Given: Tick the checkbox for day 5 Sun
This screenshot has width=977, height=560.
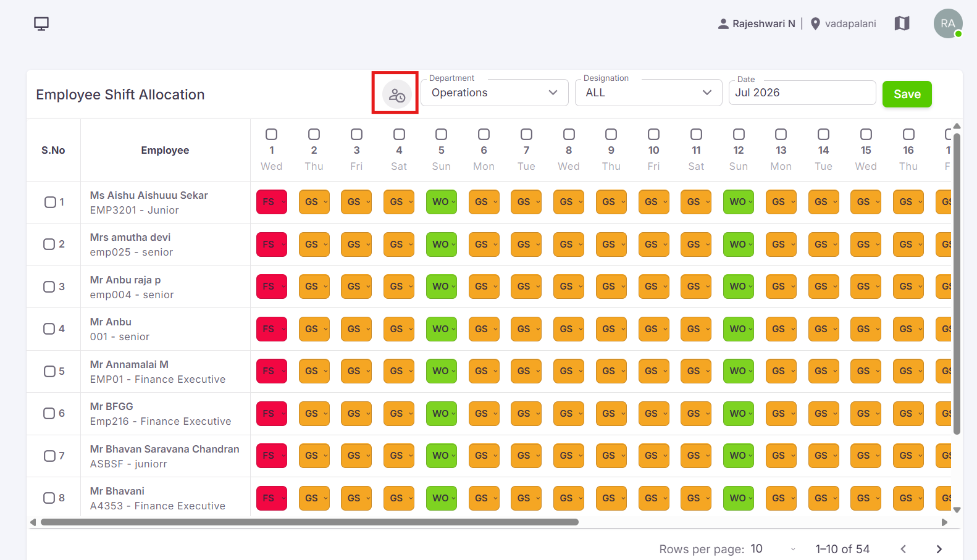Looking at the screenshot, I should [x=441, y=134].
